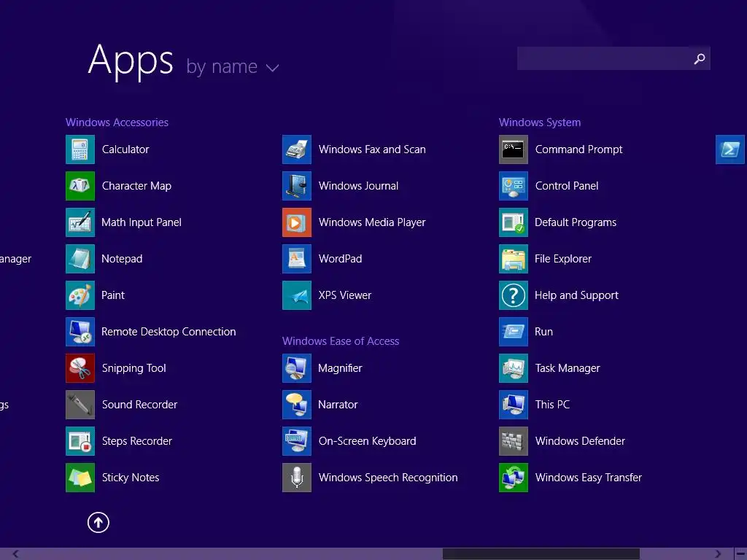
Task: Open Paint using its palette icon
Action: coord(80,295)
